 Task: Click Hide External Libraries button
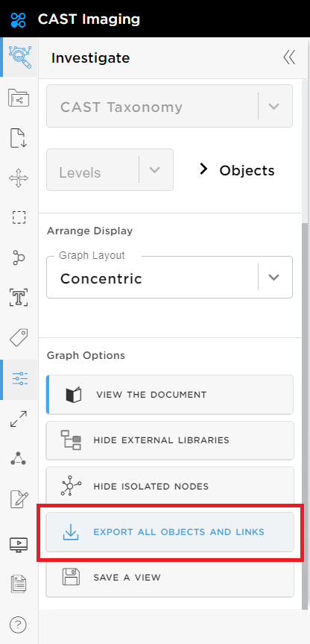(170, 440)
